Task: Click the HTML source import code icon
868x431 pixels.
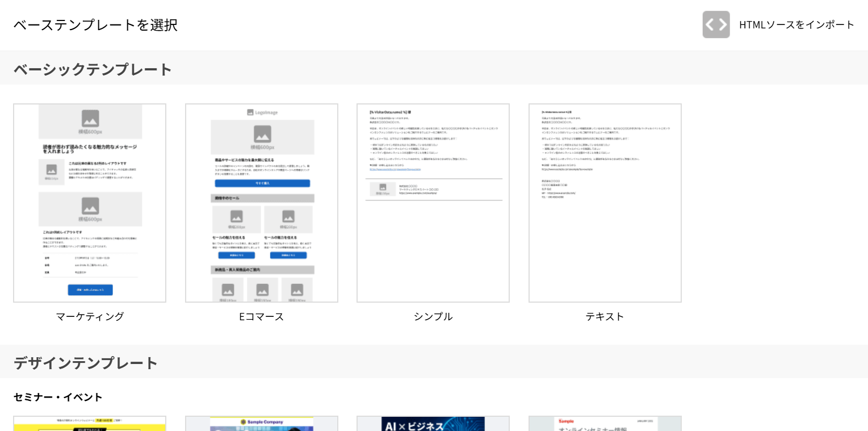Action: (x=716, y=24)
